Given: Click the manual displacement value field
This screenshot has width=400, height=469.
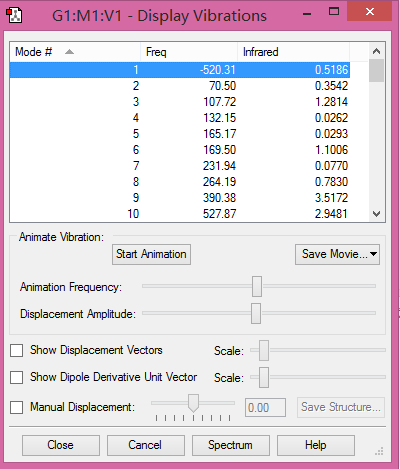Looking at the screenshot, I should pos(265,407).
